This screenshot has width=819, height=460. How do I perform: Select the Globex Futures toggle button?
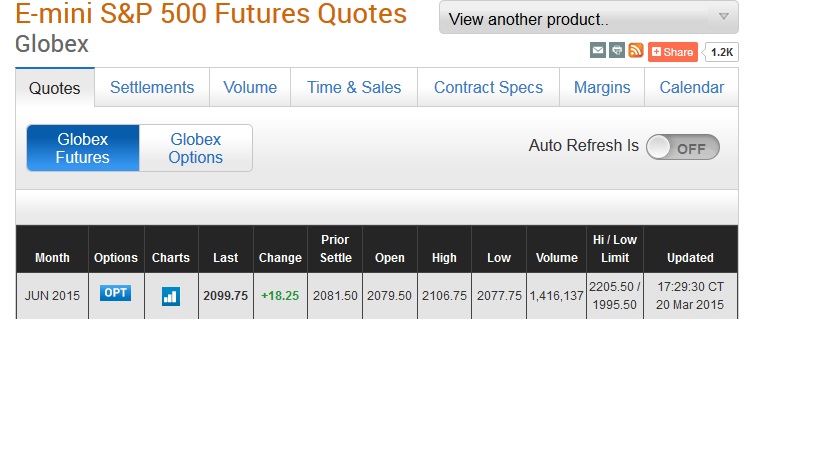point(83,148)
